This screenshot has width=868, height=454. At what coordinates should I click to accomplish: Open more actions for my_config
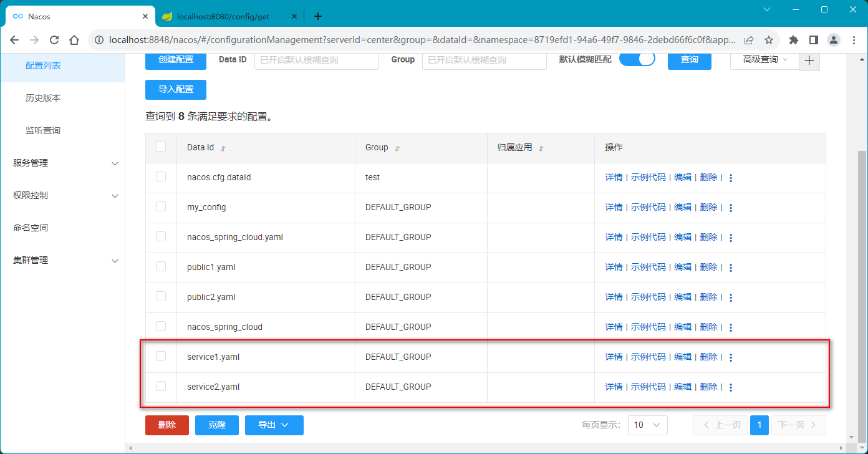[x=731, y=208]
